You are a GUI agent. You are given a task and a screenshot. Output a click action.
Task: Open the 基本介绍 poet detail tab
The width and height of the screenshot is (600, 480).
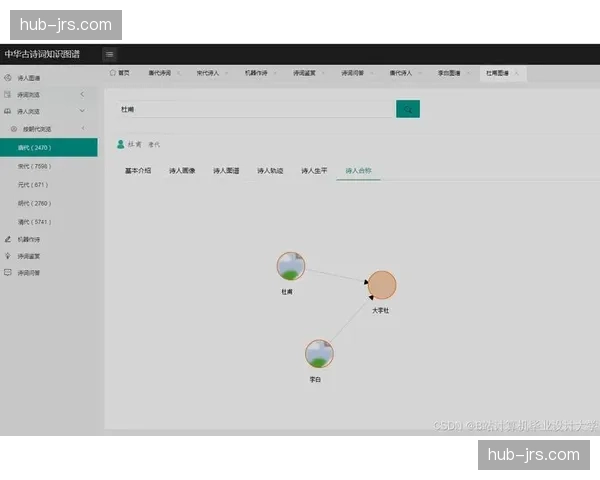pos(138,171)
